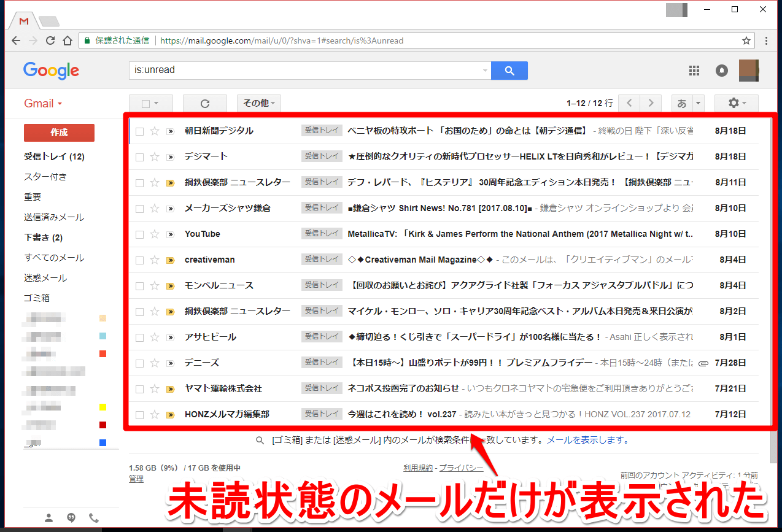Click the Hangouts conversations icon
The image size is (782, 532).
(x=72, y=517)
